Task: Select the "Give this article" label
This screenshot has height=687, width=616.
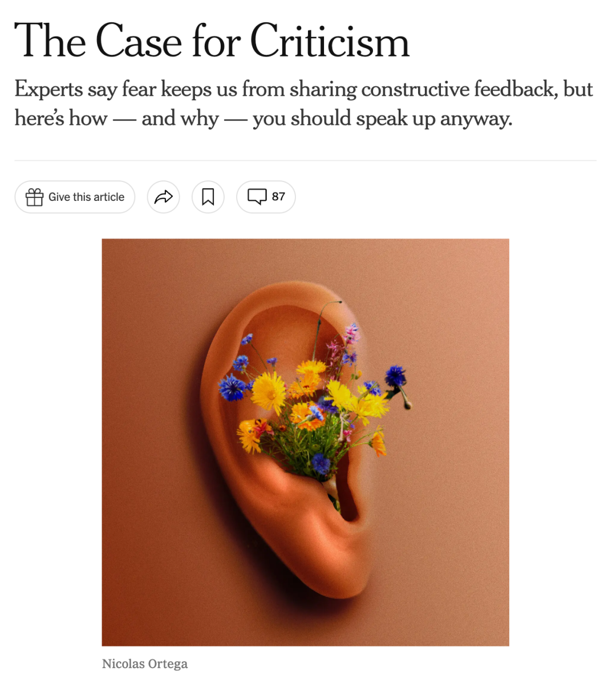Action: (x=86, y=197)
